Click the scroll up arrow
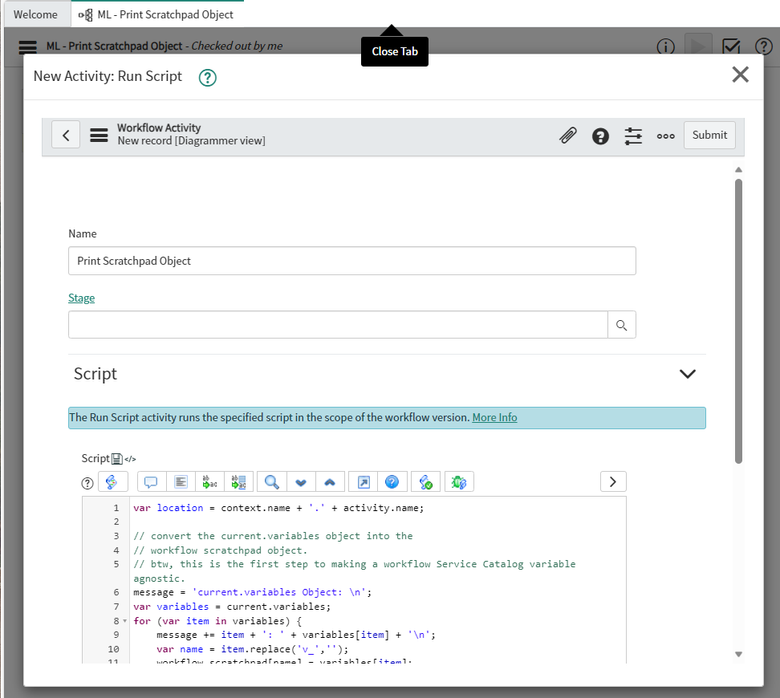This screenshot has height=698, width=780. coord(739,170)
